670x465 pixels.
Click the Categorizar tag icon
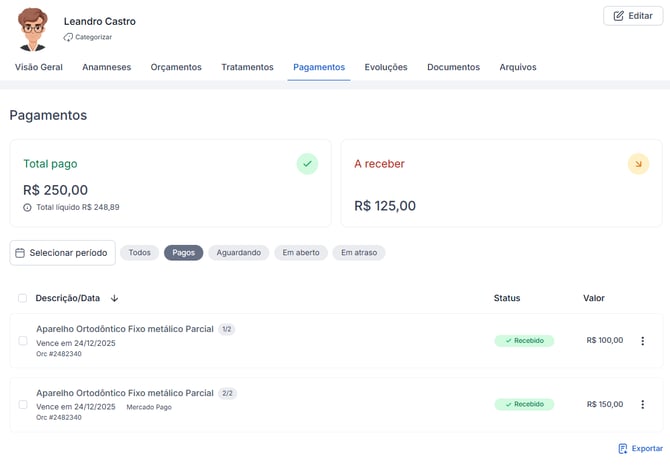(68, 37)
